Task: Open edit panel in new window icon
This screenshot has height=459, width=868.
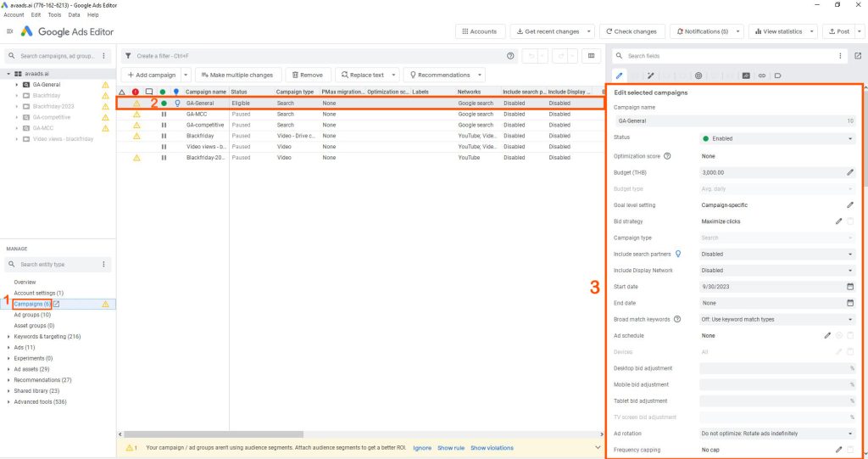Action: [x=858, y=56]
